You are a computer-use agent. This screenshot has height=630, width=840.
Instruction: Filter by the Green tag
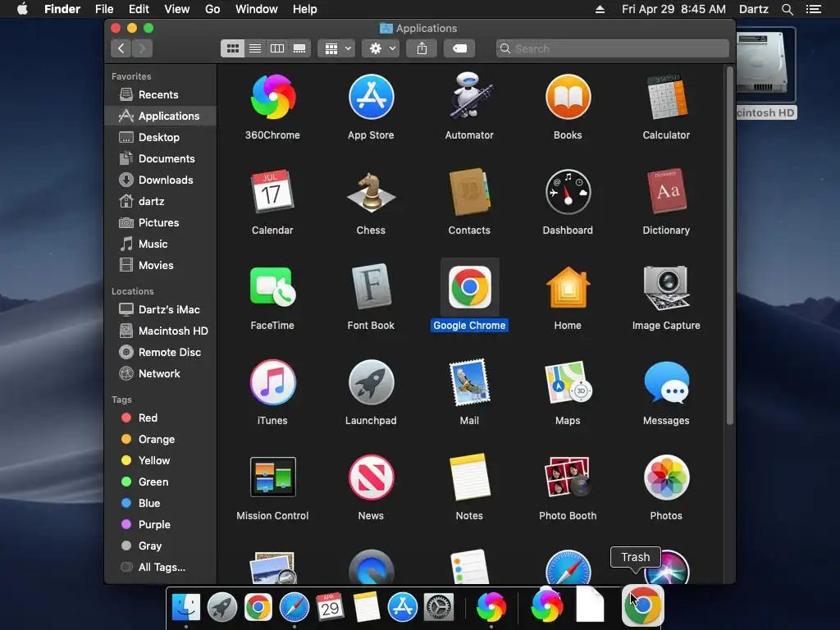160,482
